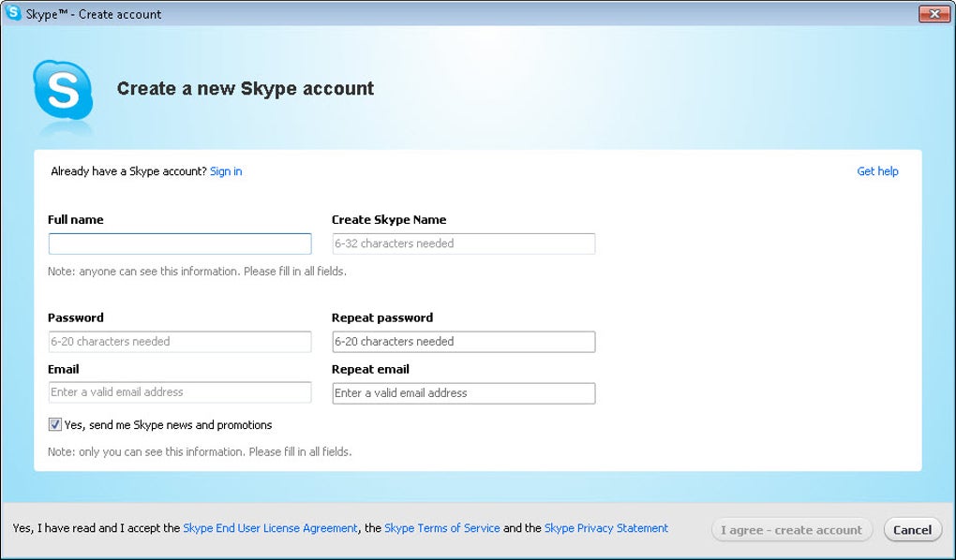Cancel the account creation
This screenshot has width=956, height=560.
[x=912, y=530]
